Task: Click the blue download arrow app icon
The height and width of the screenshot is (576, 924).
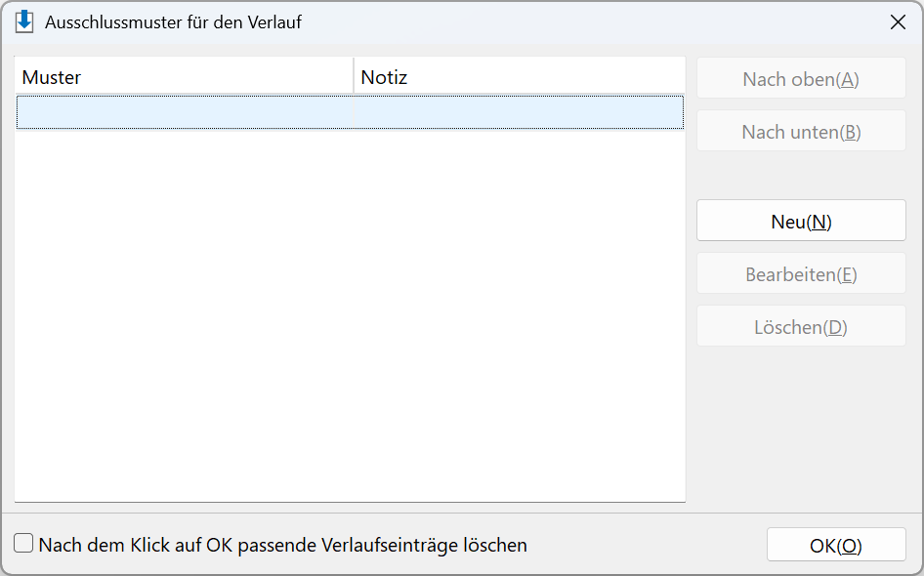Action: [24, 21]
